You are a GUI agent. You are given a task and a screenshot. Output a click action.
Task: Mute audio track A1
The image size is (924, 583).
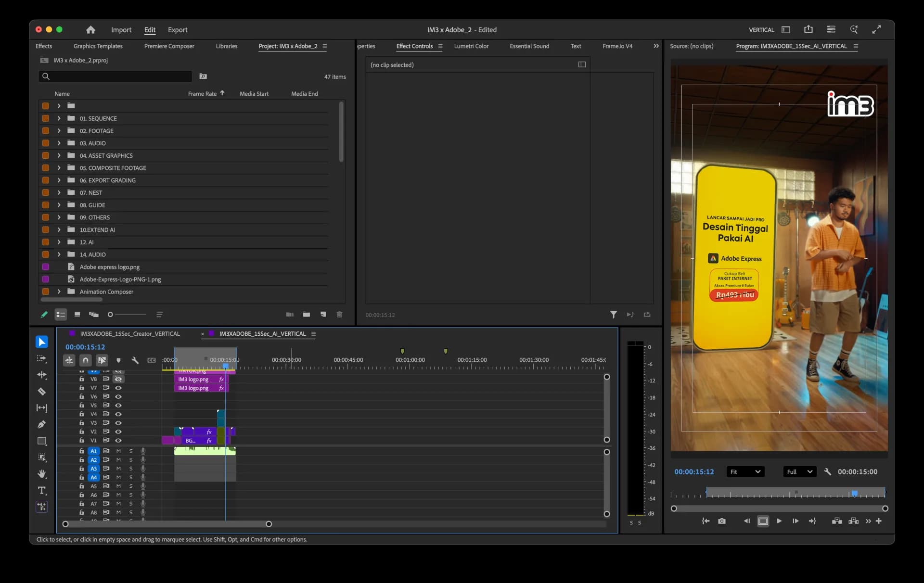(x=118, y=451)
